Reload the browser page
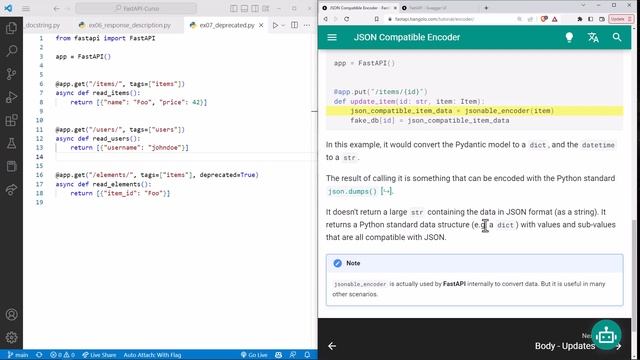 pos(347,19)
